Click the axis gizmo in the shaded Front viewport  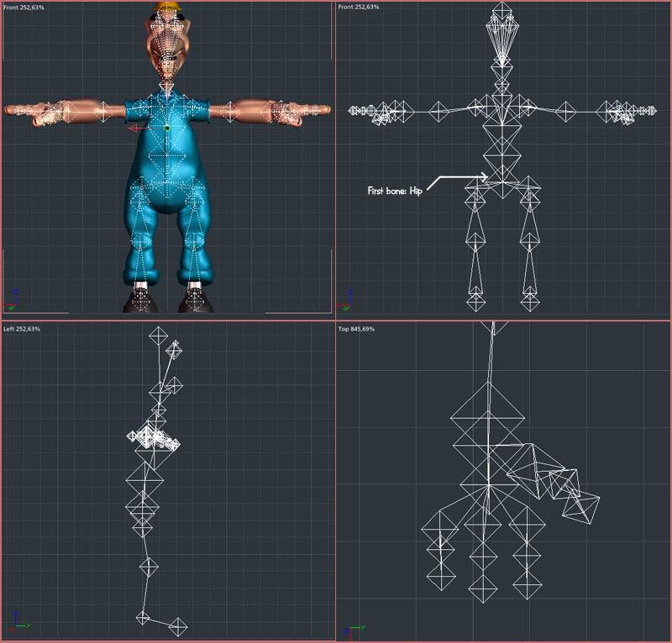tap(10, 301)
